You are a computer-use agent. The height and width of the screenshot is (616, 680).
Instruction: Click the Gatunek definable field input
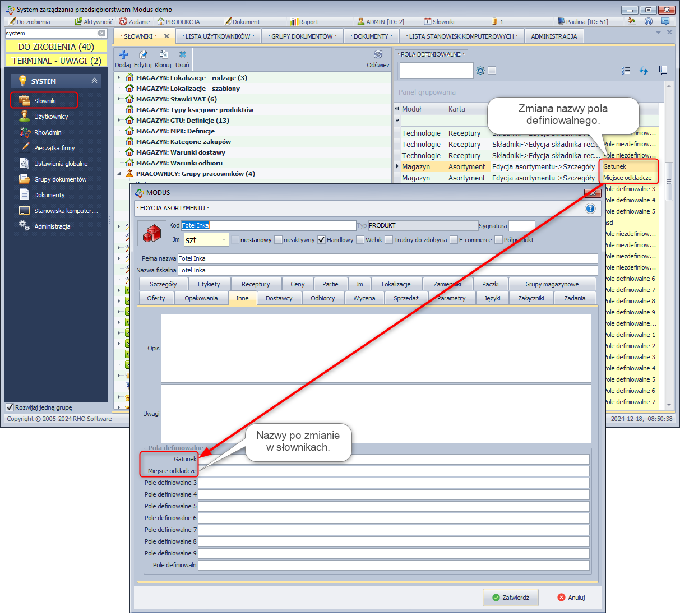click(x=392, y=459)
